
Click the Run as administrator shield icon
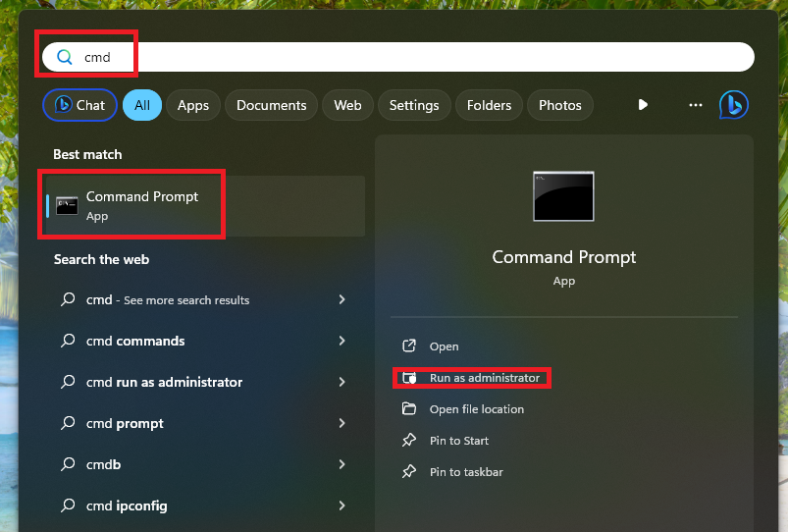pos(410,378)
